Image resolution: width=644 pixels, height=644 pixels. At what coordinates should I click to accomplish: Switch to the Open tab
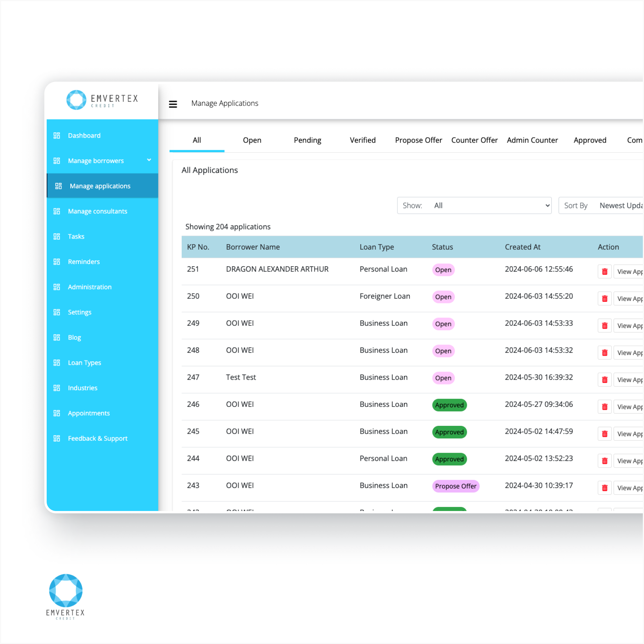[252, 140]
